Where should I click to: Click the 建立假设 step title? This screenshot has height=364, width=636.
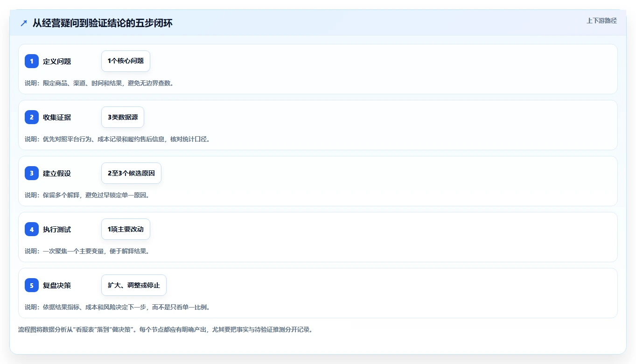click(57, 173)
